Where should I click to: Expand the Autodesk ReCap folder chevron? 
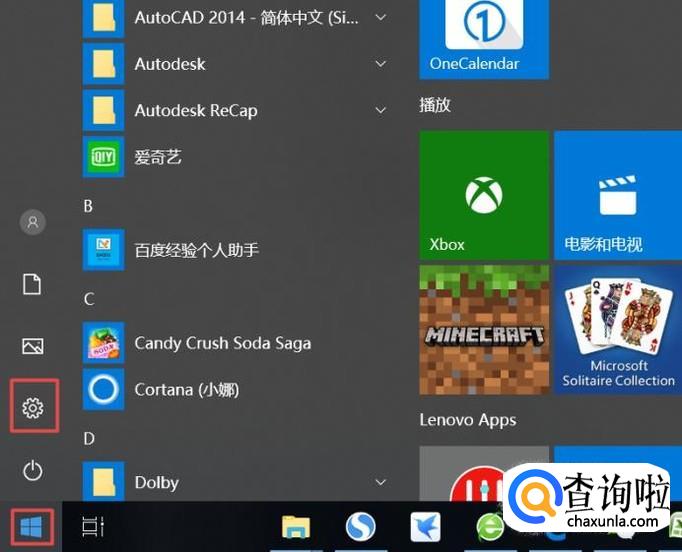(x=381, y=110)
